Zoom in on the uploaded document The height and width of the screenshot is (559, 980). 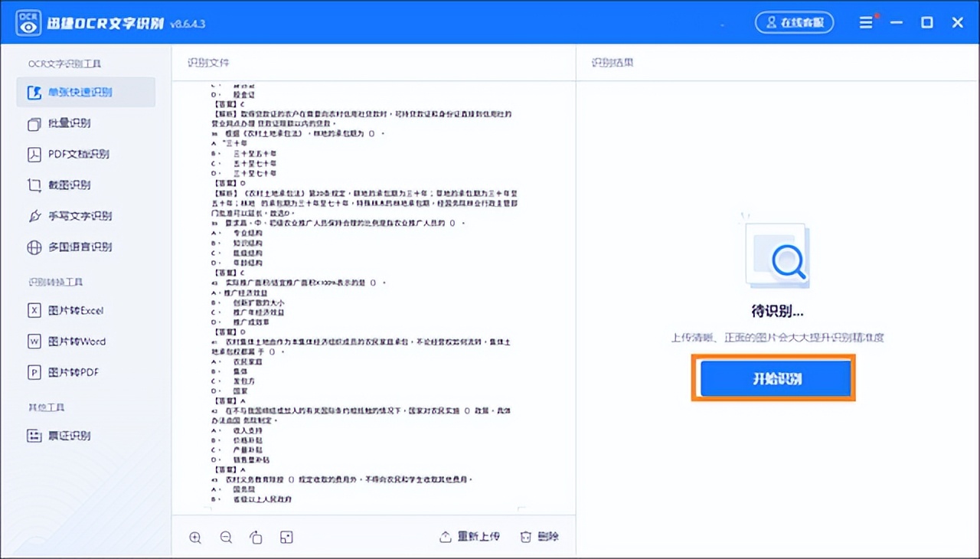(x=195, y=537)
